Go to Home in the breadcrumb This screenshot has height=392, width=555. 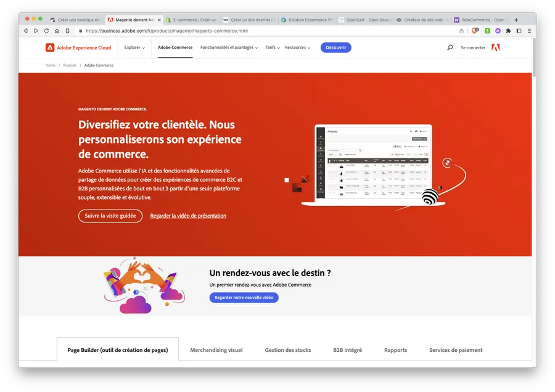(51, 65)
